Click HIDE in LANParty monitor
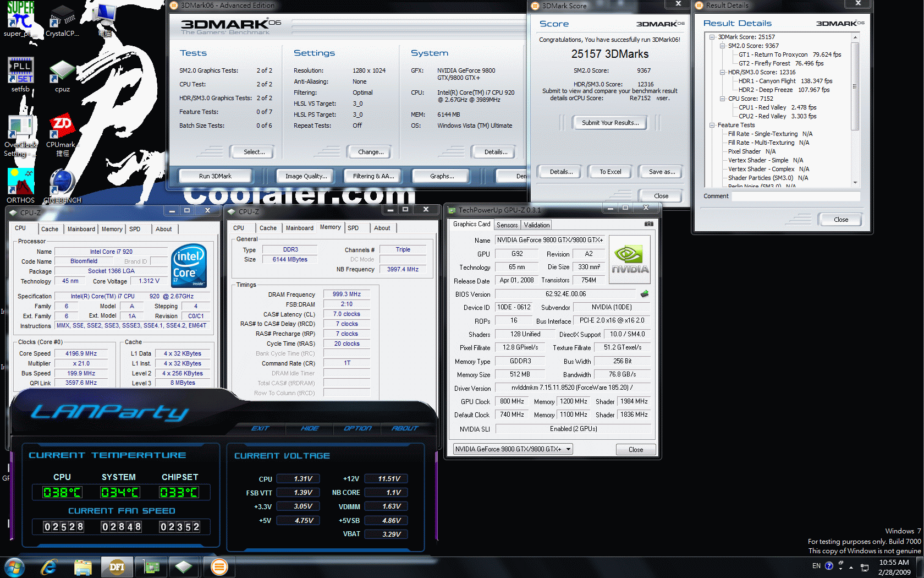The width and height of the screenshot is (924, 578). [309, 428]
